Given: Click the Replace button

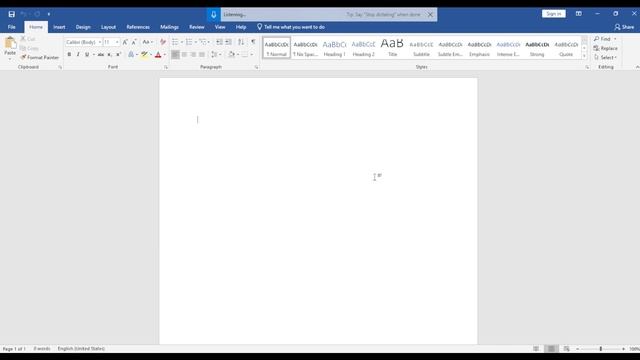Looking at the screenshot, I should [605, 48].
